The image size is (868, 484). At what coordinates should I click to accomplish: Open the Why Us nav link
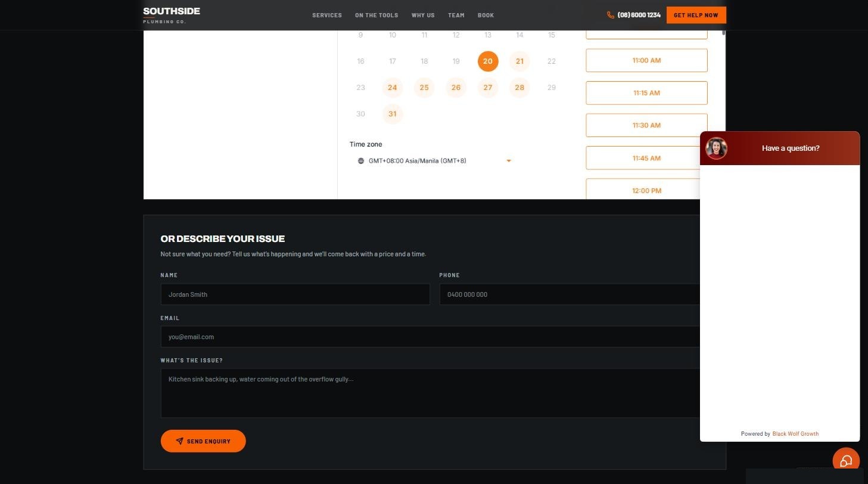pos(423,15)
